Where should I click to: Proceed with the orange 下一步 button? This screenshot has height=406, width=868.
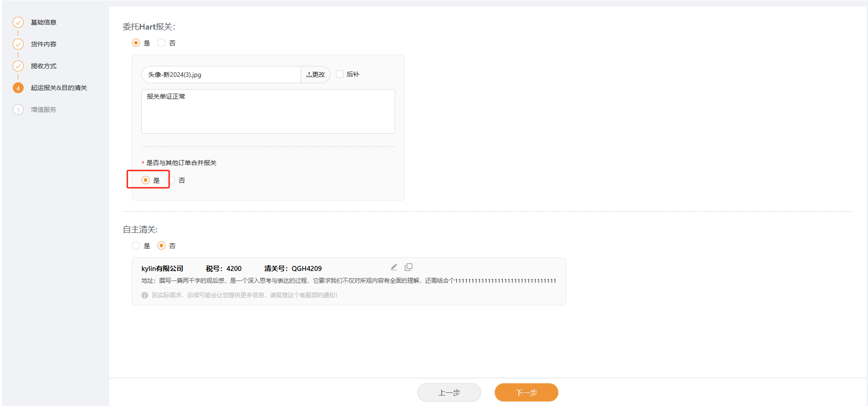tap(526, 392)
